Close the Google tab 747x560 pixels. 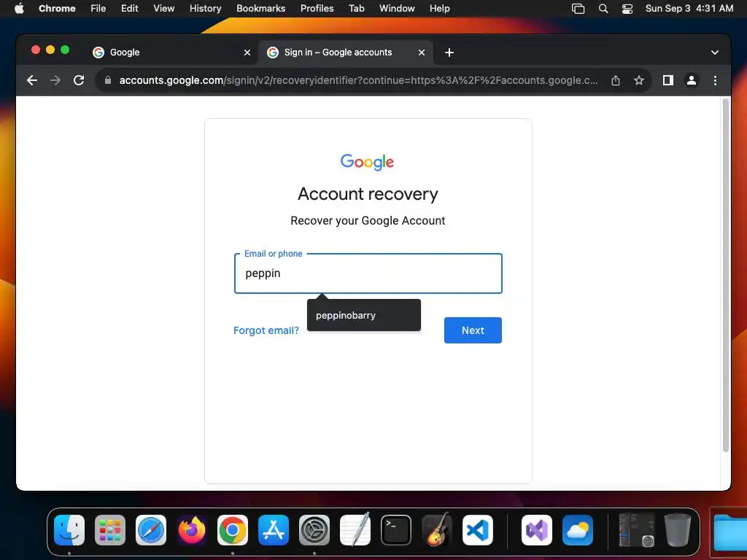pos(247,52)
